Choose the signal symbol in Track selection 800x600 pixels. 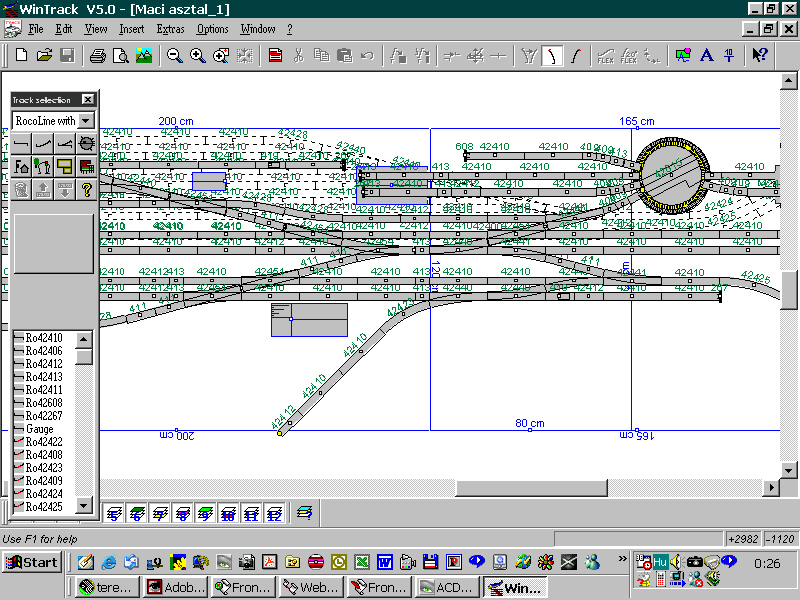point(43,166)
